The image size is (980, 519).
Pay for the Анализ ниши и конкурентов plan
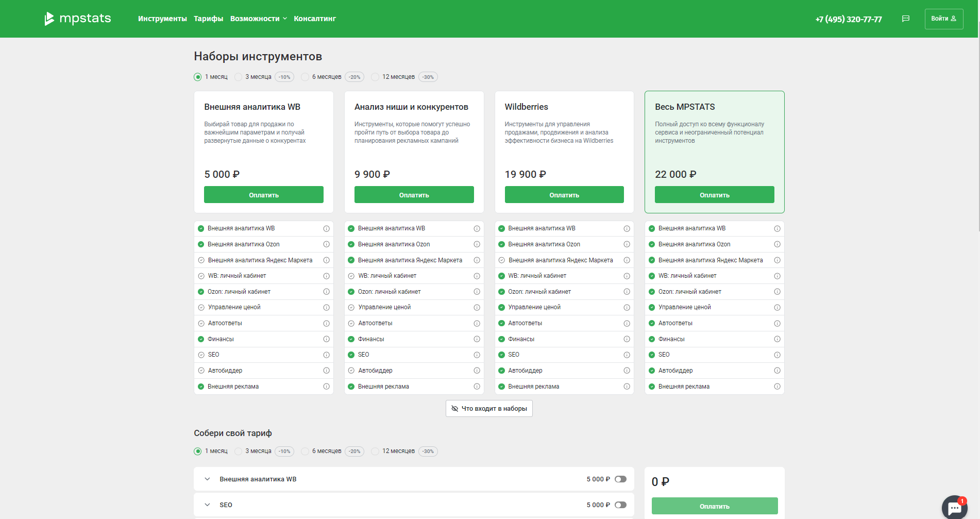pyautogui.click(x=414, y=195)
